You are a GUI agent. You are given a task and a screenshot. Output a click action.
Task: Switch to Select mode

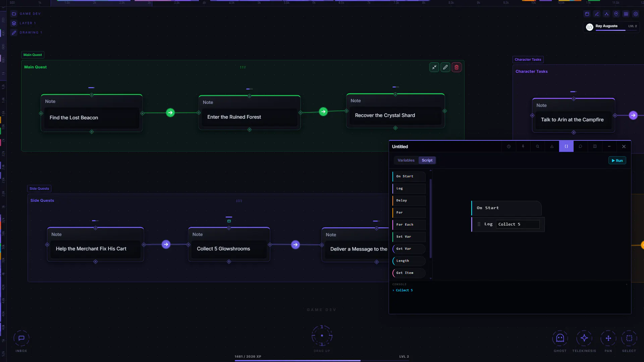(x=629, y=339)
